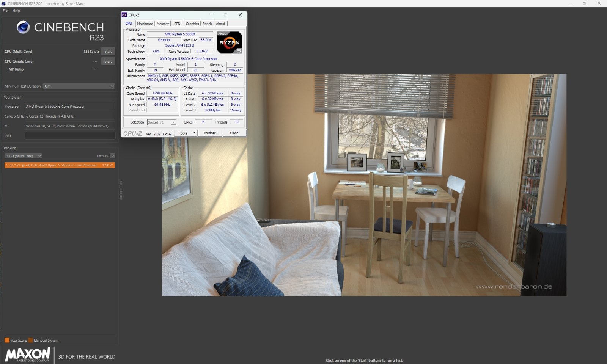607x364 pixels.
Task: Open the Minimum Test Duration dropdown
Action: (79, 86)
